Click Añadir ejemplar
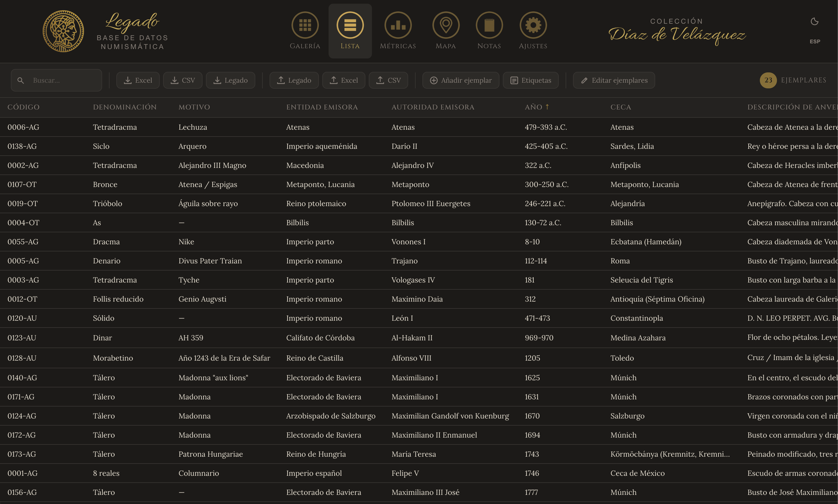This screenshot has height=504, width=838. click(x=460, y=80)
